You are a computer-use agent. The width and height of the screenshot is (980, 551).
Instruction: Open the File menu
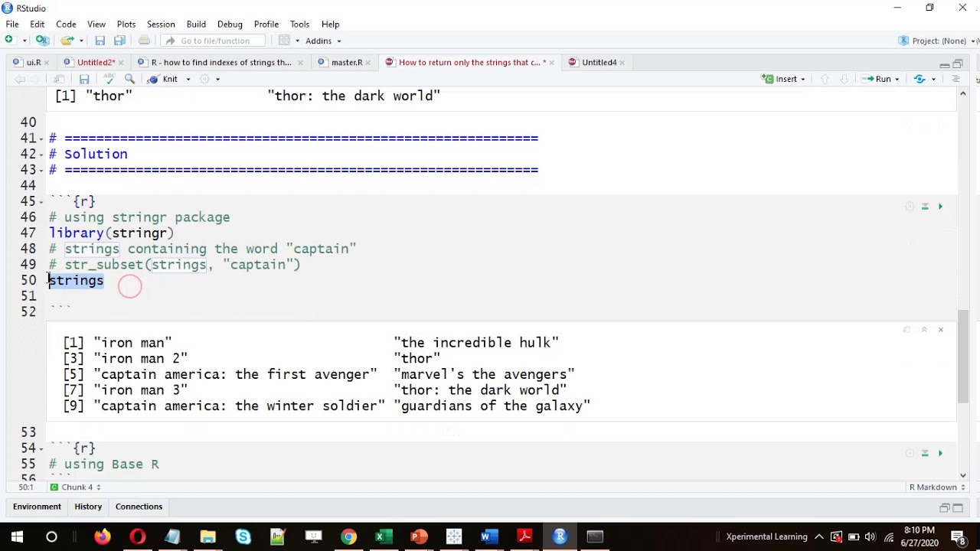click(12, 24)
